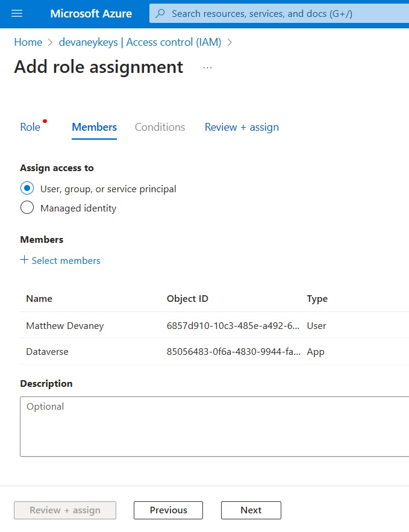Click chevron after Access control (IAM) breadcrumb
Screen dimensions: 409x532
[229, 42]
